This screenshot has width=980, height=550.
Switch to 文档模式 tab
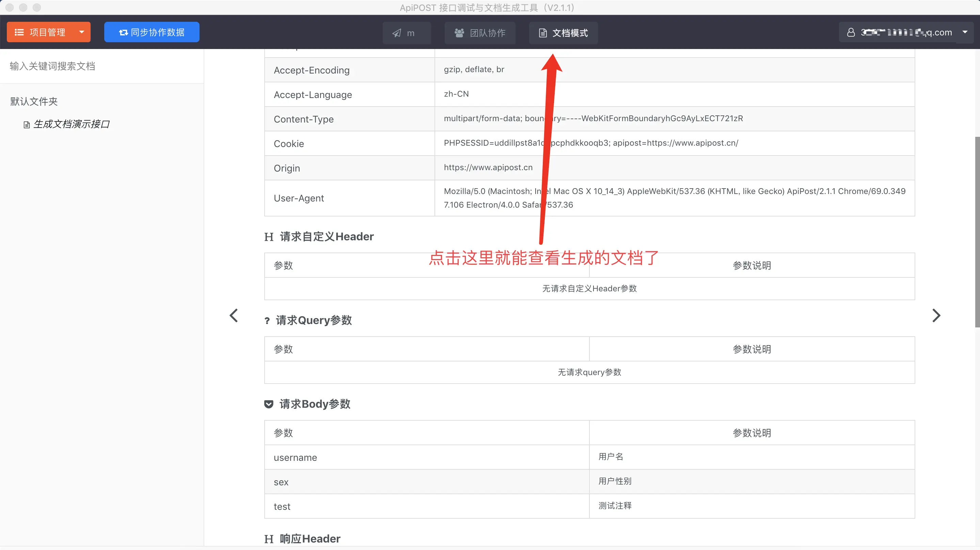(563, 33)
